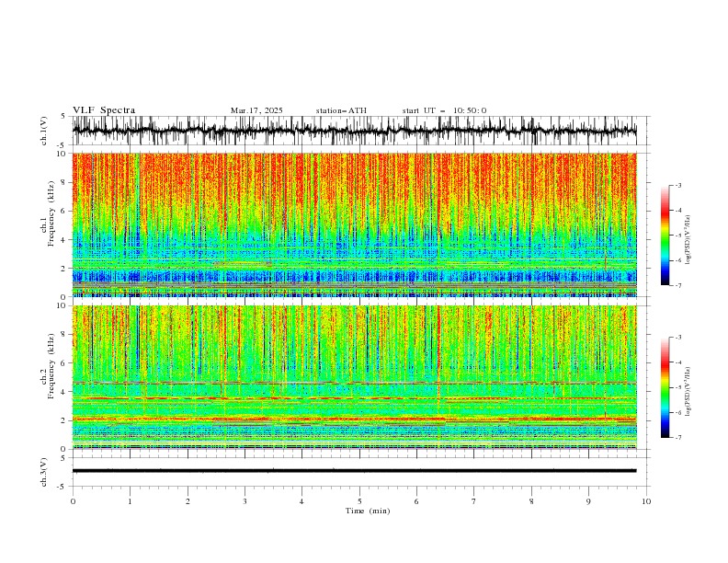The height and width of the screenshot is (563, 728).
Task: Click the "station=ATH" header label
Action: point(341,110)
